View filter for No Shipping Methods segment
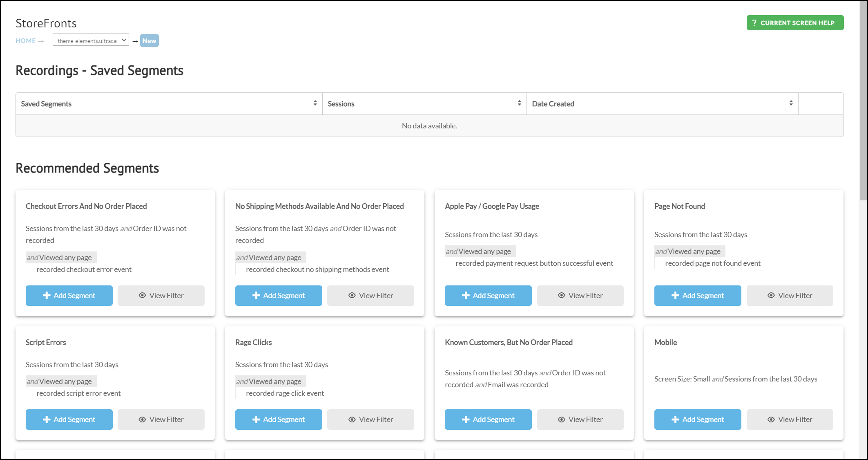 click(370, 296)
